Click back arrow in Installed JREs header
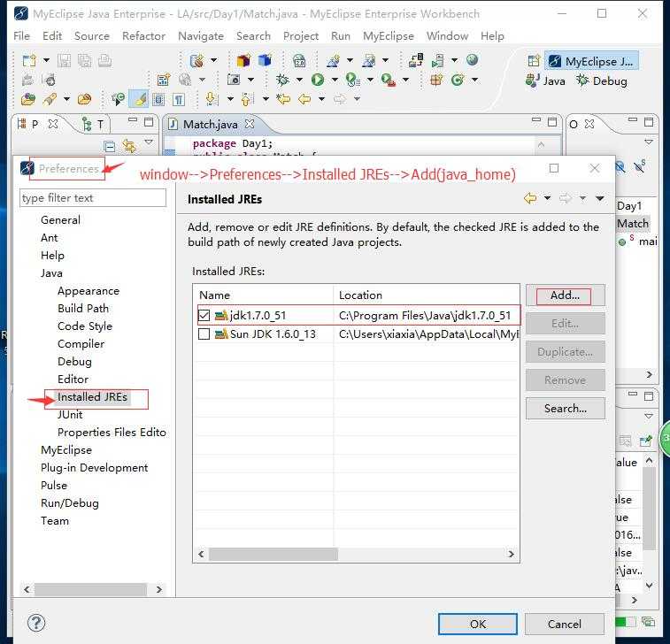The height and width of the screenshot is (644, 670). pyautogui.click(x=530, y=198)
